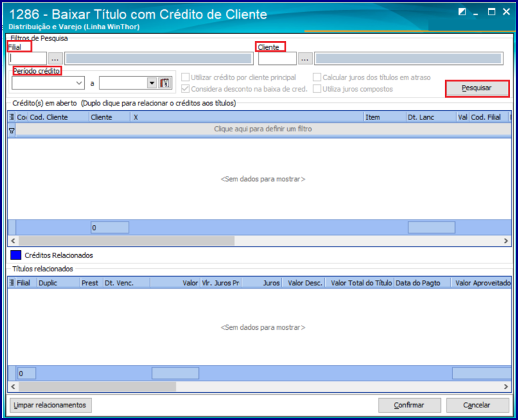Toggle Utiliza juros compostos checkbox
518x420 pixels.
click(317, 89)
